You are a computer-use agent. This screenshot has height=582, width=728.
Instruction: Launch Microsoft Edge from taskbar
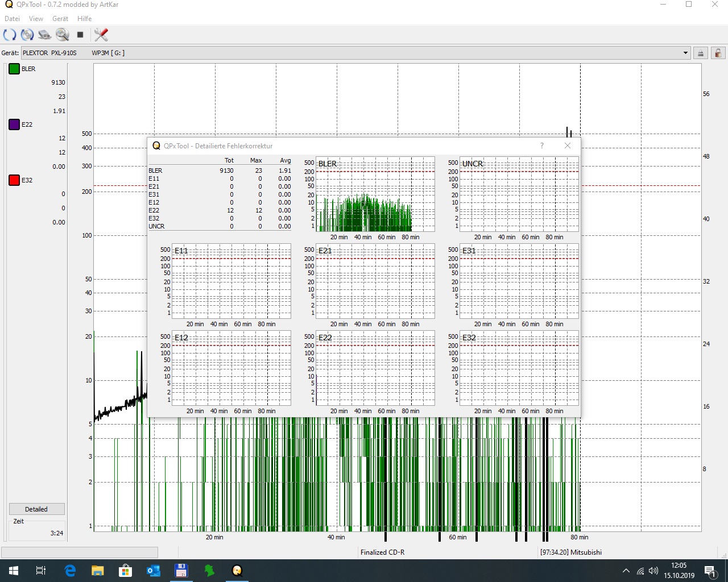pos(70,571)
